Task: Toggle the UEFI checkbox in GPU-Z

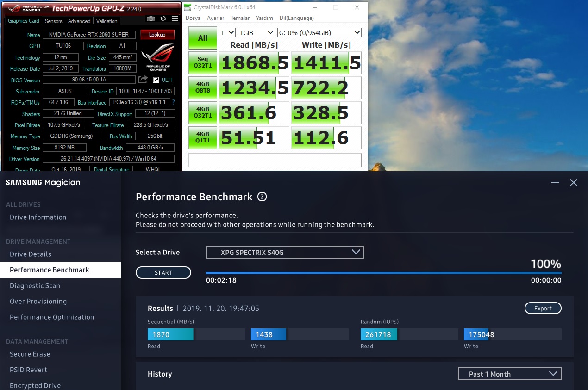Action: coord(156,80)
